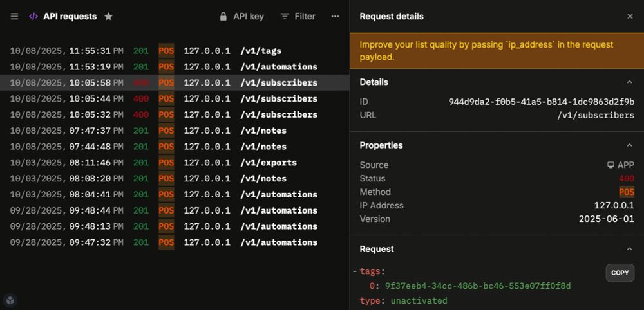Collapse the tags node in request payload

(x=355, y=271)
